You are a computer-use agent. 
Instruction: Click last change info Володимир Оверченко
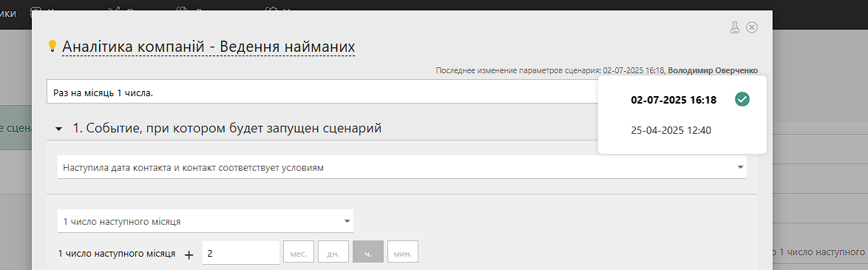click(x=713, y=70)
